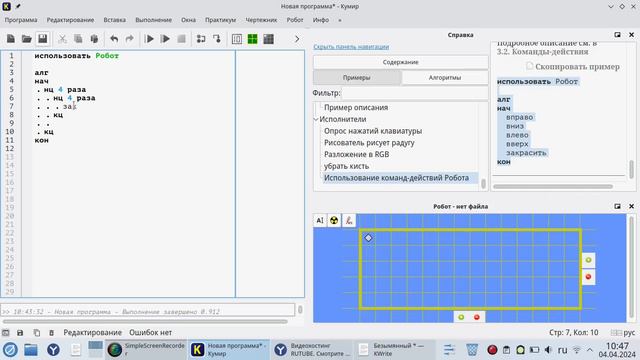Click the red remove-column button right of field
The width and height of the screenshot is (640, 360).
[588, 277]
